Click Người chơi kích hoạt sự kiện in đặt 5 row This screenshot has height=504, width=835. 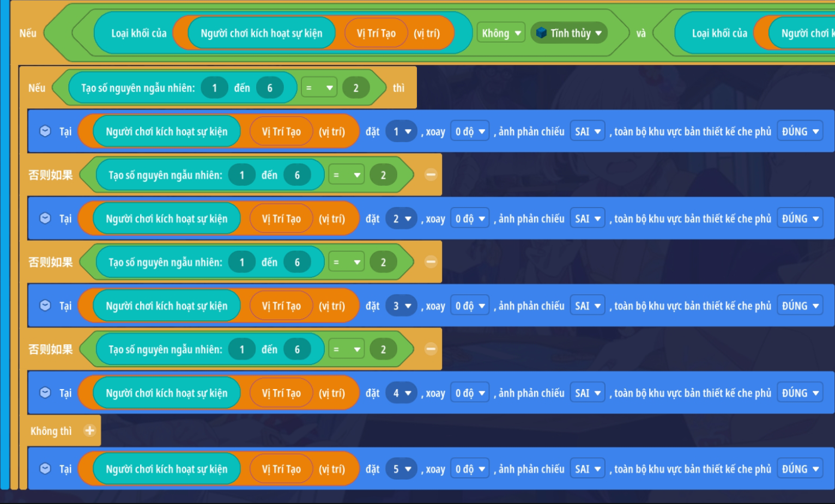[x=166, y=469]
